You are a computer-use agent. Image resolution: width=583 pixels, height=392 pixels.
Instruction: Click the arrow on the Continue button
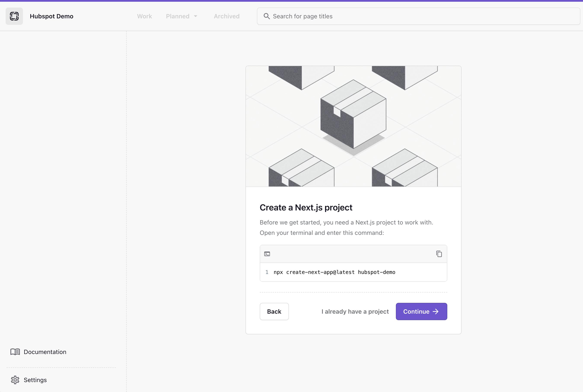pos(436,311)
